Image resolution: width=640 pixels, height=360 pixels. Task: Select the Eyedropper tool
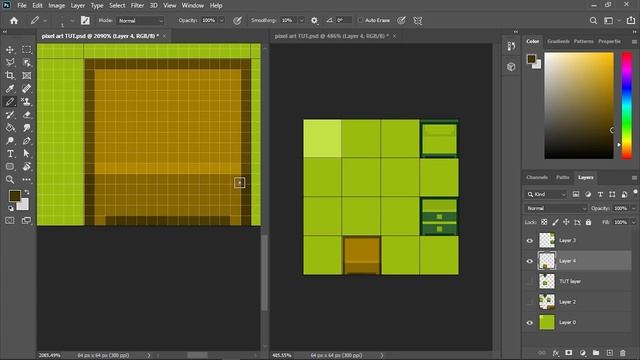pyautogui.click(x=10, y=89)
